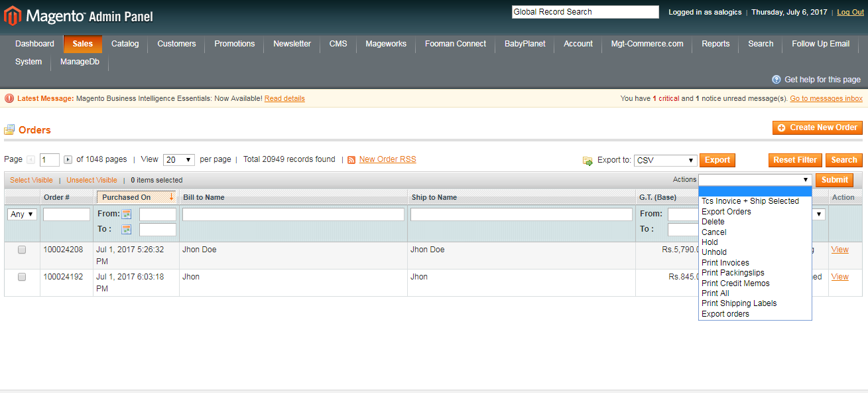Image resolution: width=868 pixels, height=393 pixels.
Task: Tick the checkbox for order 100024192
Action: click(x=22, y=277)
